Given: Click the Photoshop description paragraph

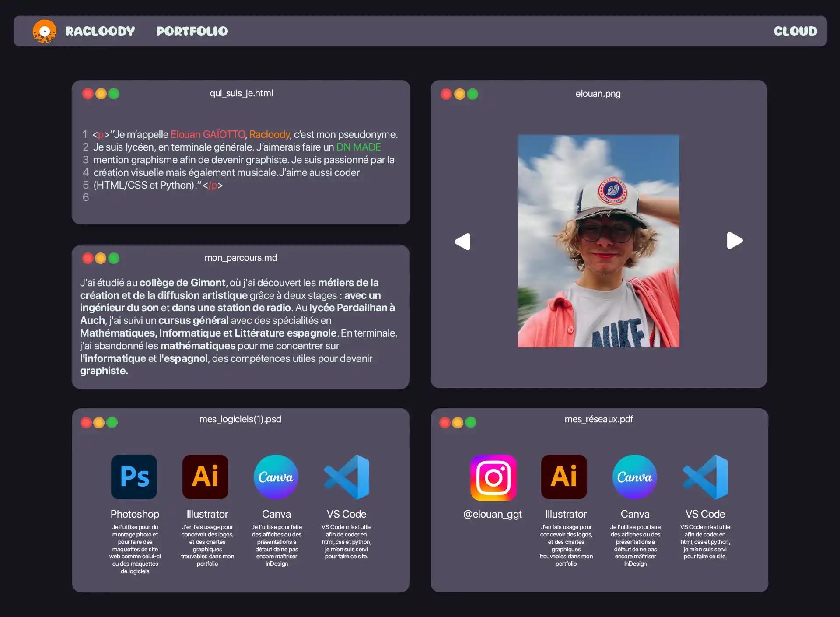Looking at the screenshot, I should coord(135,549).
